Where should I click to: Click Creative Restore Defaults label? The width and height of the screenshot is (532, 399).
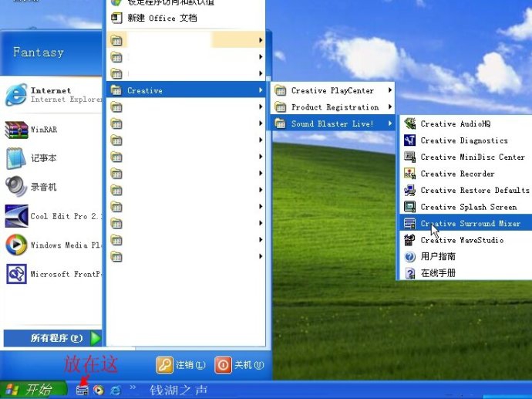click(475, 190)
